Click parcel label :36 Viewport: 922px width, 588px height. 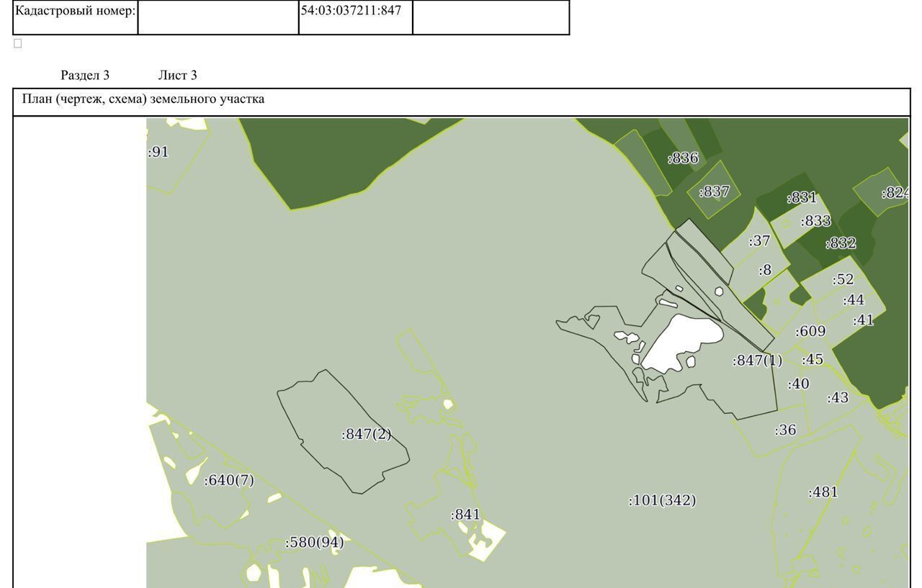click(x=785, y=430)
